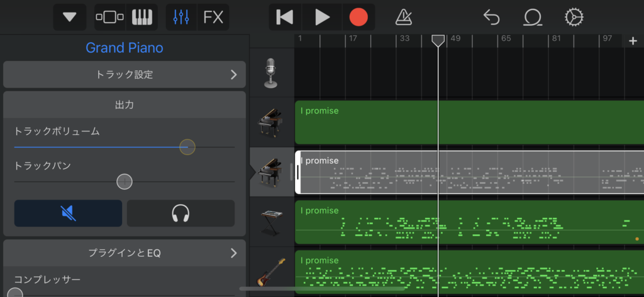Viewport: 644px width, 297px height.
Task: Start recording with red Record button
Action: pyautogui.click(x=358, y=17)
